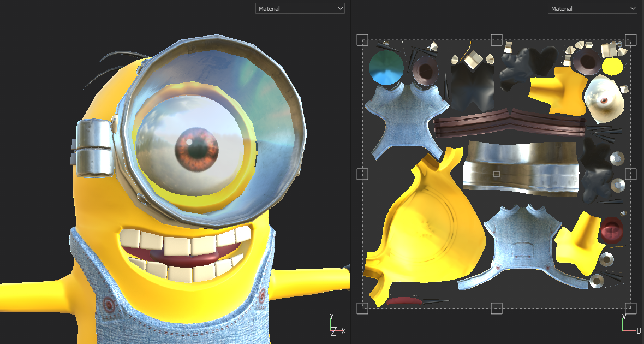644x344 pixels.
Task: Open the Material dropdown in the UV viewport
Action: tap(592, 8)
